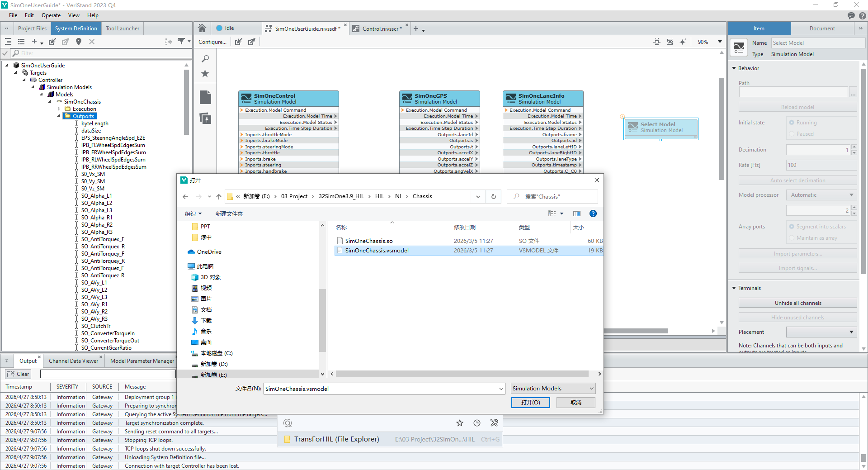Select TransForHIL (File Explorer) entry
Image resolution: width=868 pixels, height=470 pixels.
coord(391,439)
